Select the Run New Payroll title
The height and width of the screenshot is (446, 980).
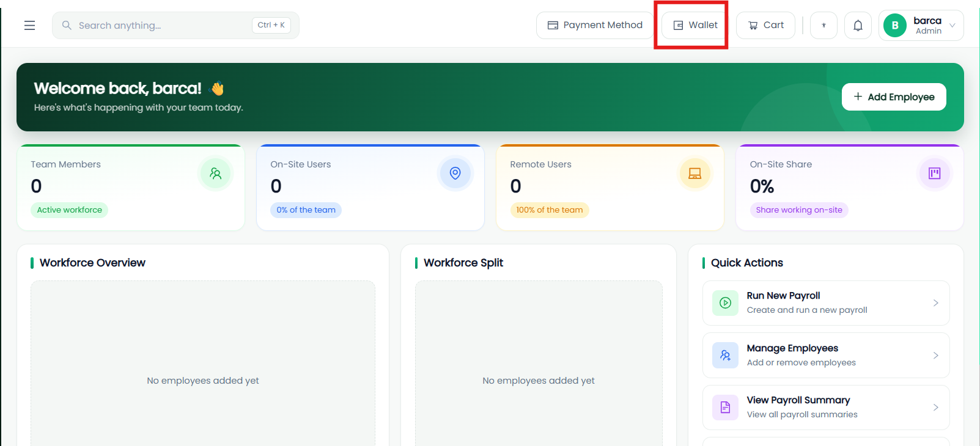[x=783, y=296]
